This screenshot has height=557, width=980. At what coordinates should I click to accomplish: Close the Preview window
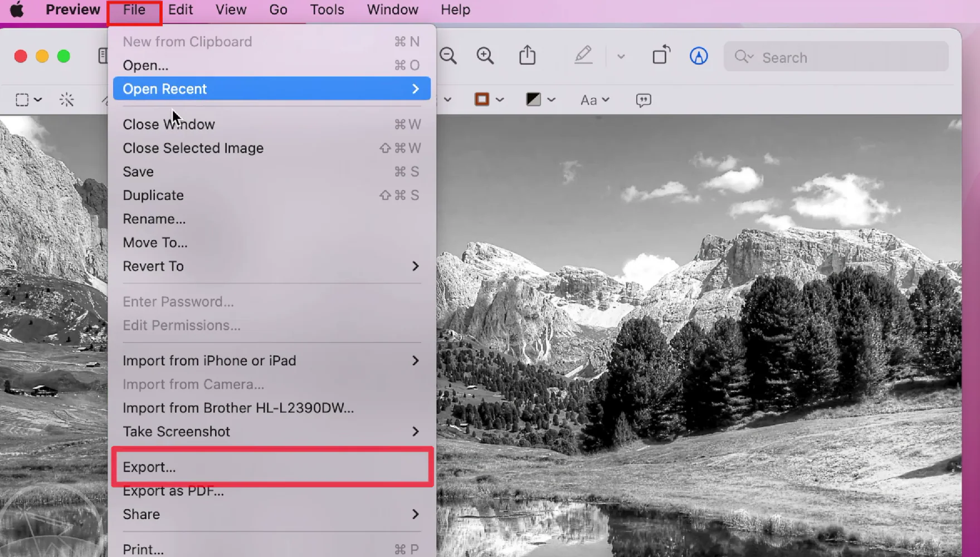21,56
